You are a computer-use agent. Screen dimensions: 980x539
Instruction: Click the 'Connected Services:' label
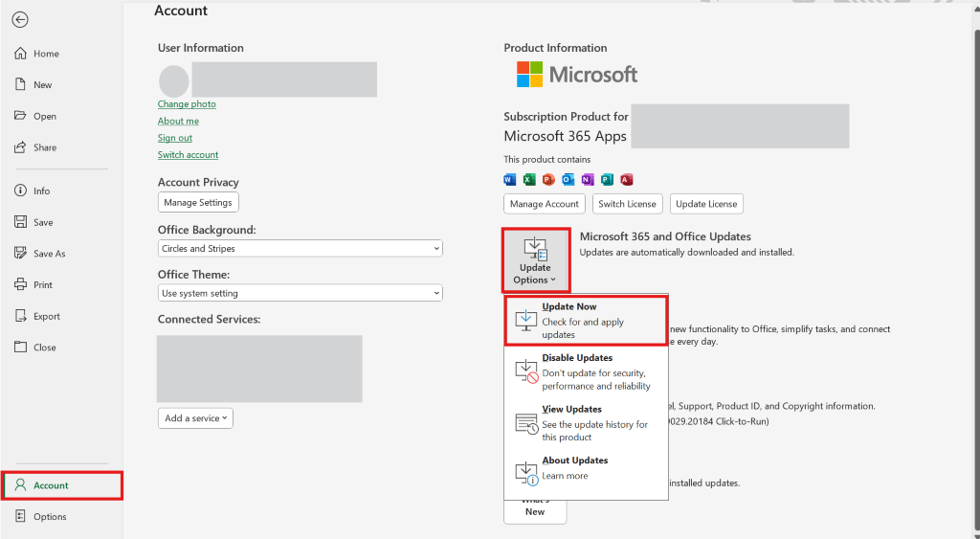[x=209, y=319]
